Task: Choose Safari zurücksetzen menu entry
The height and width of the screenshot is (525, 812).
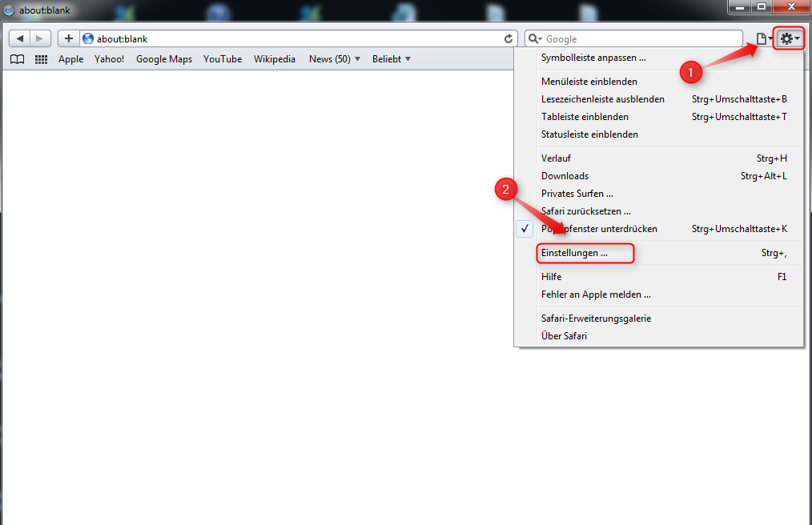Action: point(659,210)
